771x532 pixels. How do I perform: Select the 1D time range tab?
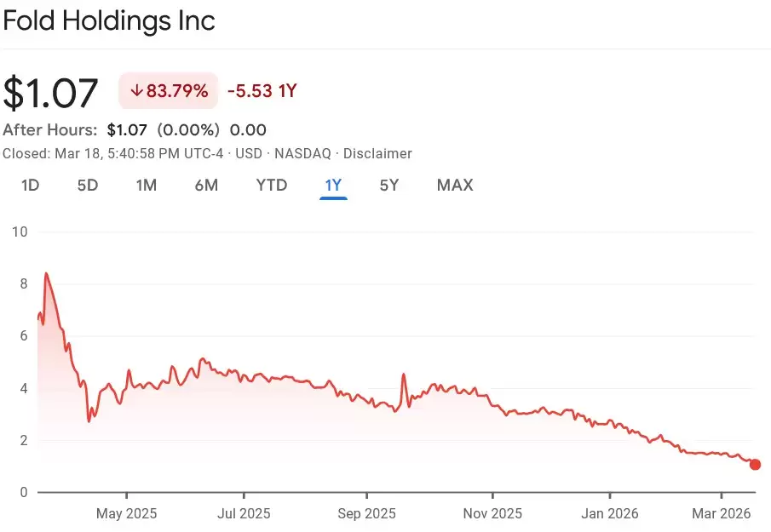(29, 185)
